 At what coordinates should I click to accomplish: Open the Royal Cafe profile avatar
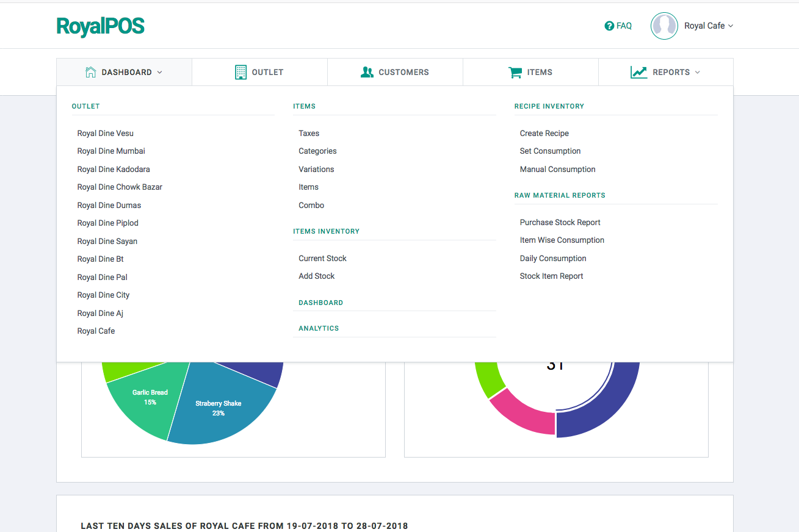point(664,26)
